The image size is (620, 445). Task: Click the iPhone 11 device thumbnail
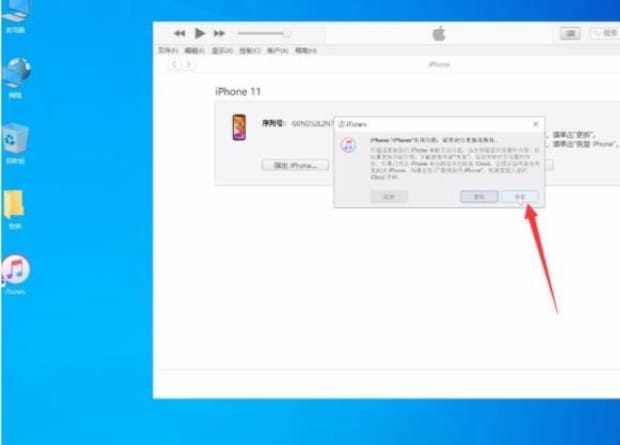tap(239, 127)
